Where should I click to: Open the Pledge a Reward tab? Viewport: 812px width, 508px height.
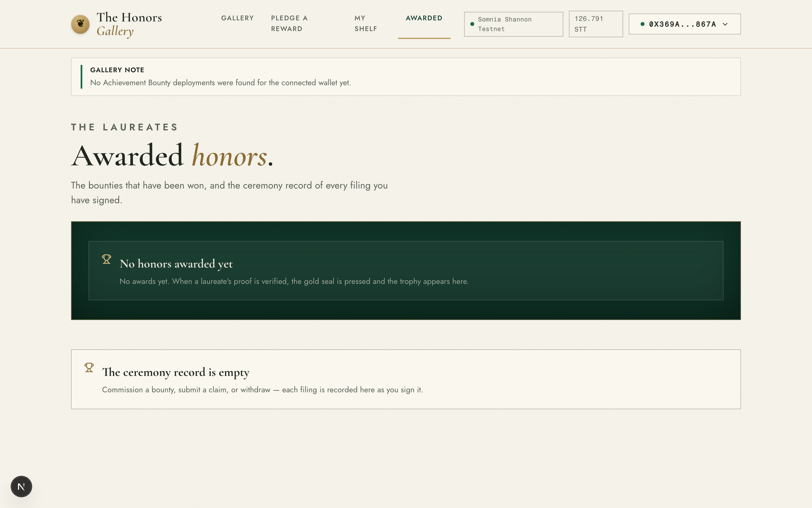pos(289,23)
